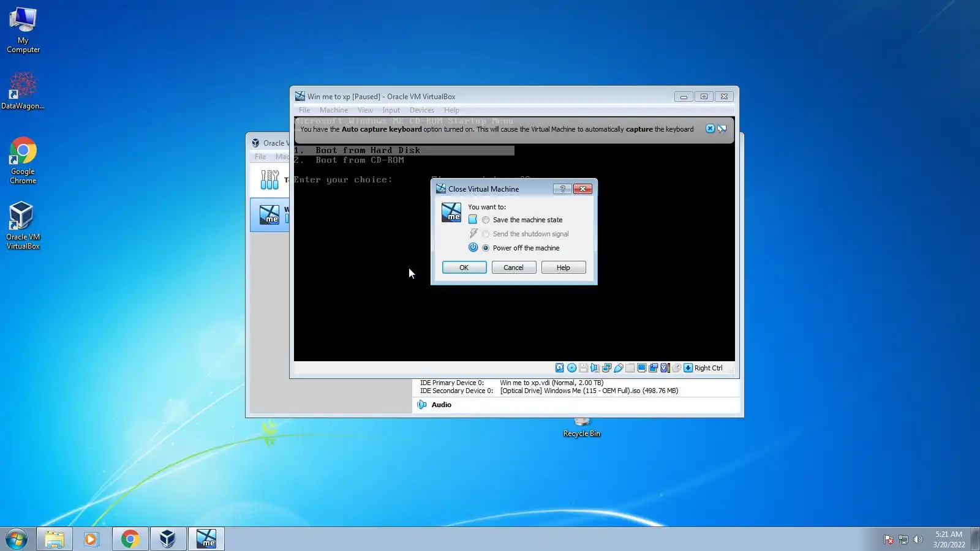This screenshot has width=980, height=551.
Task: Open the recording status indicator
Action: pos(653,368)
